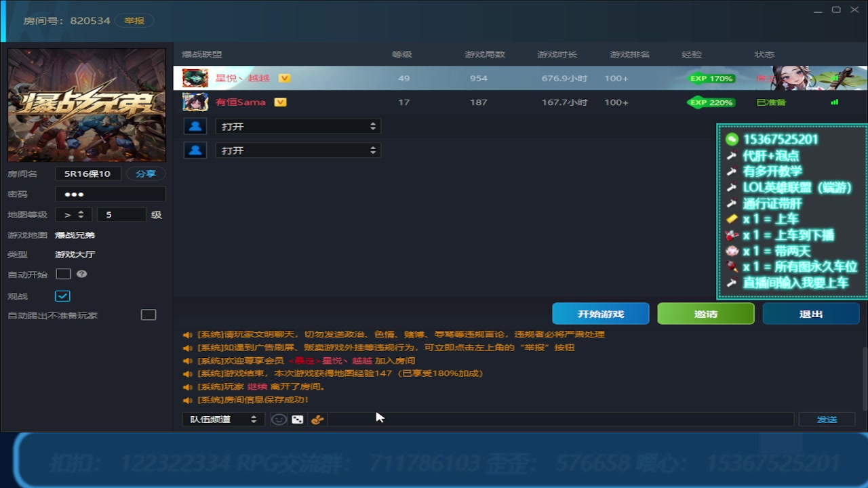Click the 状态 column header

[x=764, y=54]
